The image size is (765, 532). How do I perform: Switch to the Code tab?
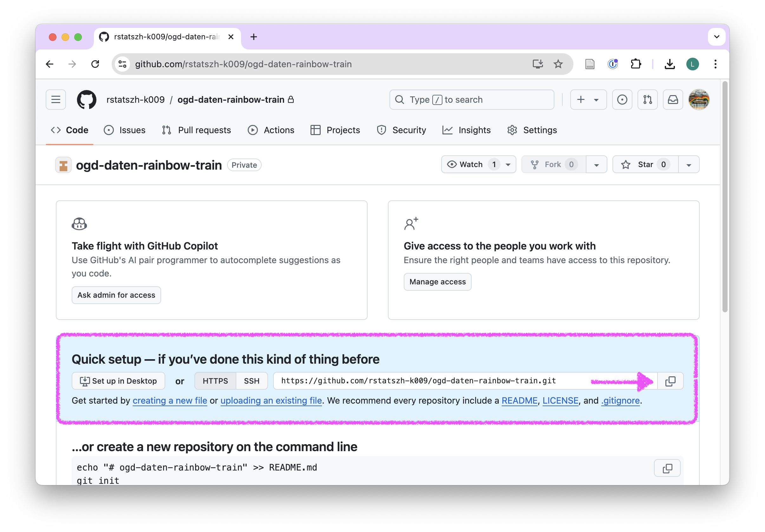click(70, 130)
